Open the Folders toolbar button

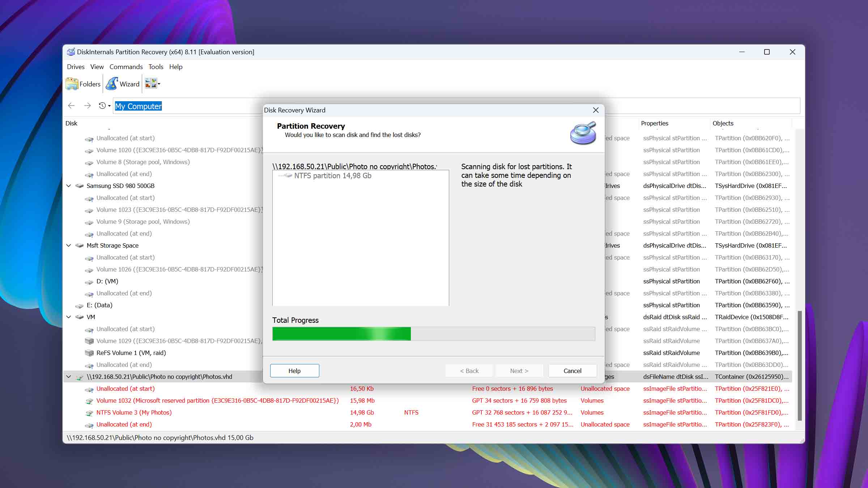point(83,84)
